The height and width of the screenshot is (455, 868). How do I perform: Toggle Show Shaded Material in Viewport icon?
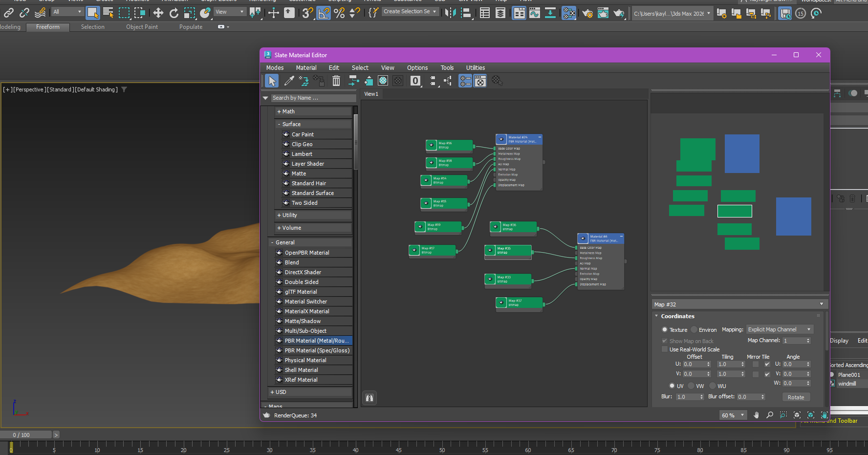pos(383,81)
